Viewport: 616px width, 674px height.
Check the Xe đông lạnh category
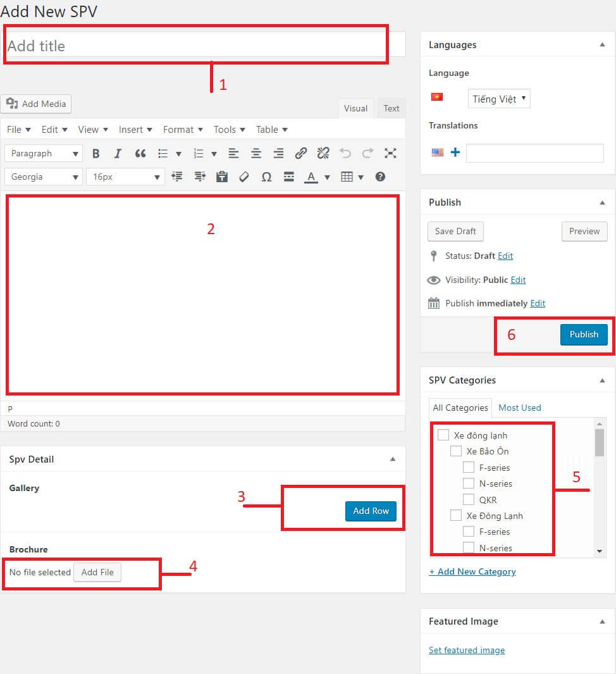tap(443, 435)
